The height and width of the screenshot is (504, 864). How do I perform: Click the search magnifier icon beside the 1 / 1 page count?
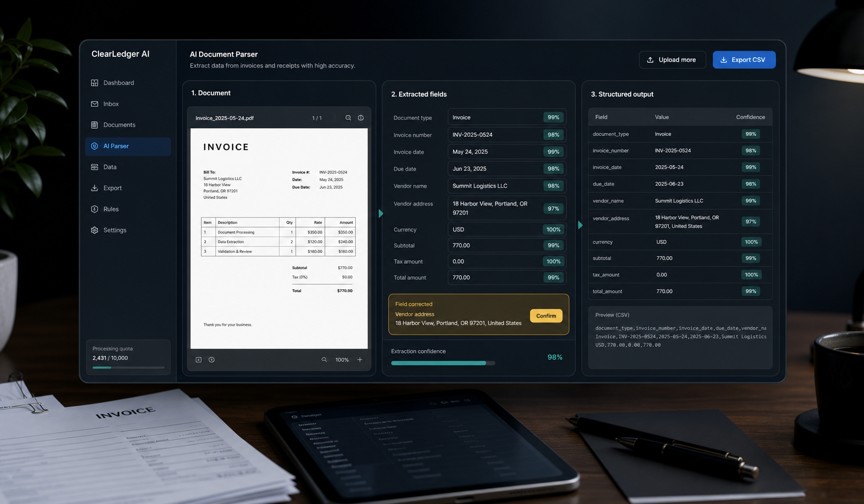(x=348, y=118)
